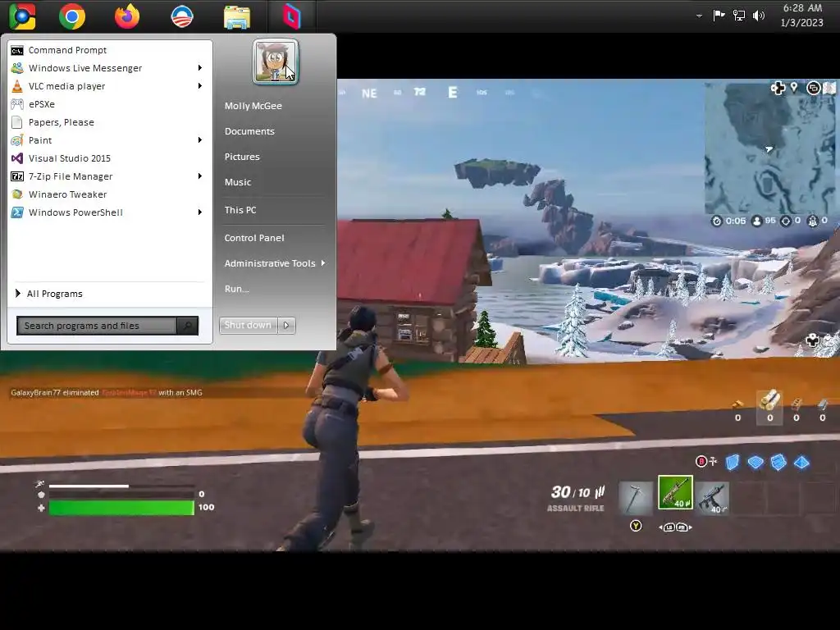
Task: Open the clock showing 6:28 AM
Action: click(802, 15)
